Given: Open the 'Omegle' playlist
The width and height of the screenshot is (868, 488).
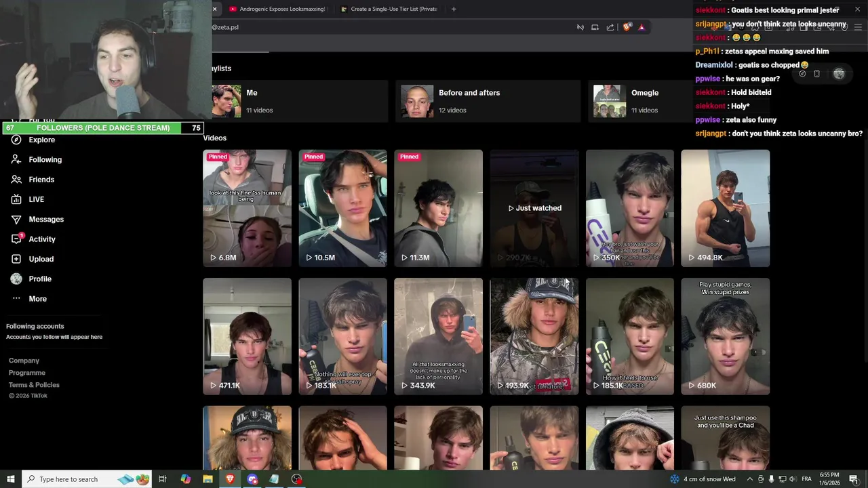Looking at the screenshot, I should pyautogui.click(x=640, y=101).
